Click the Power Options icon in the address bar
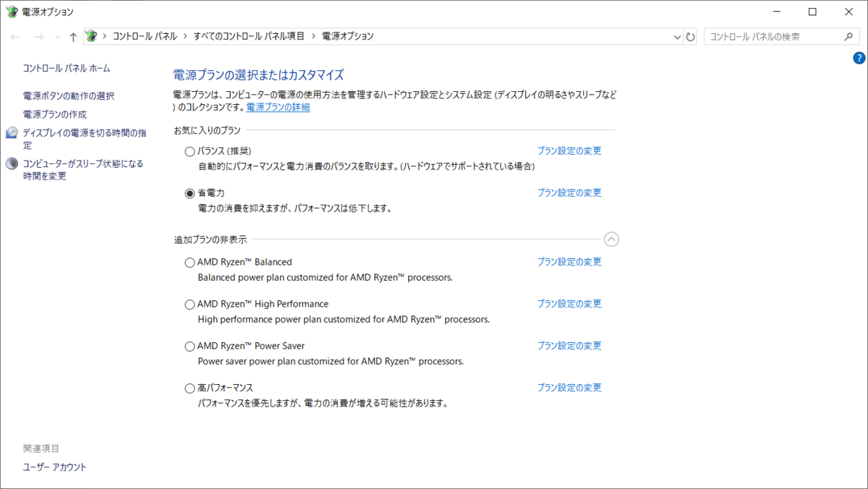The height and width of the screenshot is (489, 868). [91, 36]
